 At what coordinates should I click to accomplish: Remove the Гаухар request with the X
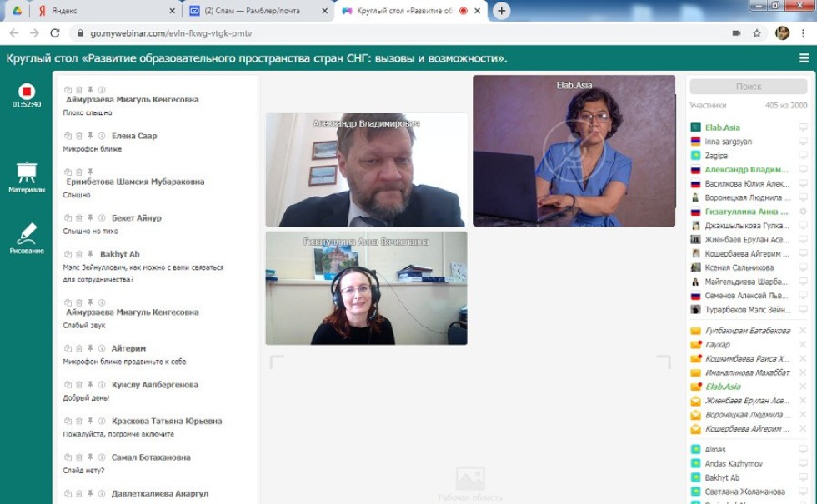point(803,345)
